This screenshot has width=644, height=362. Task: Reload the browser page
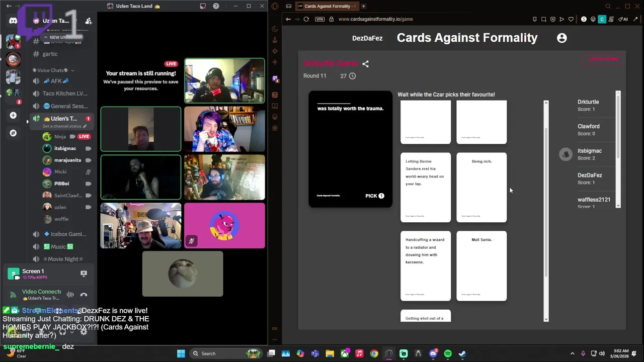(306, 19)
